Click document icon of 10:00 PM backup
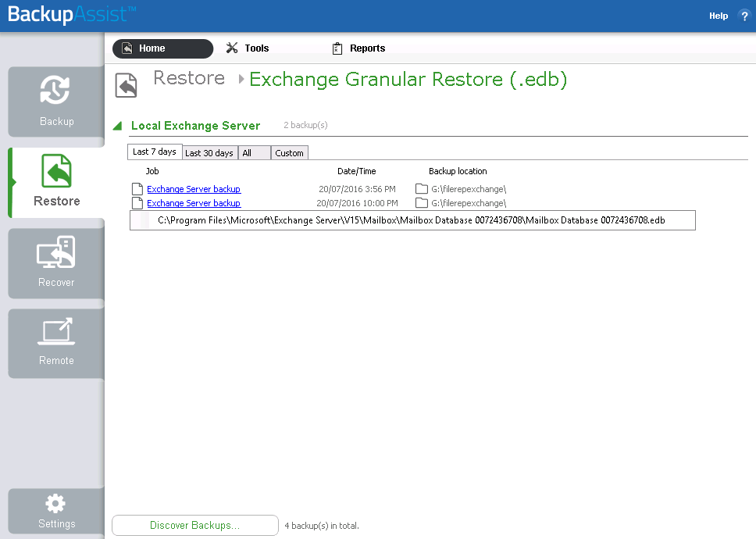 (x=137, y=203)
